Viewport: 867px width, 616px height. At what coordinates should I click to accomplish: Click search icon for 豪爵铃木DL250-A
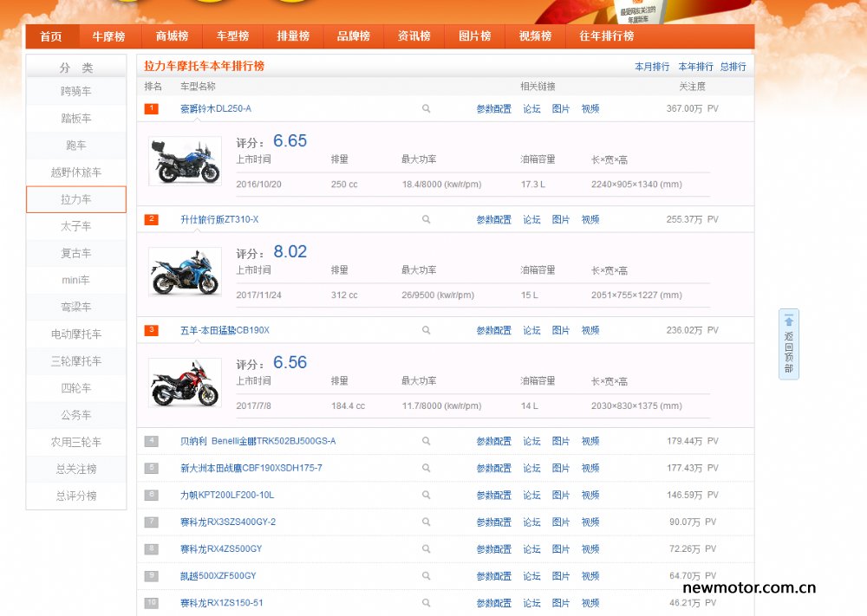click(x=426, y=109)
